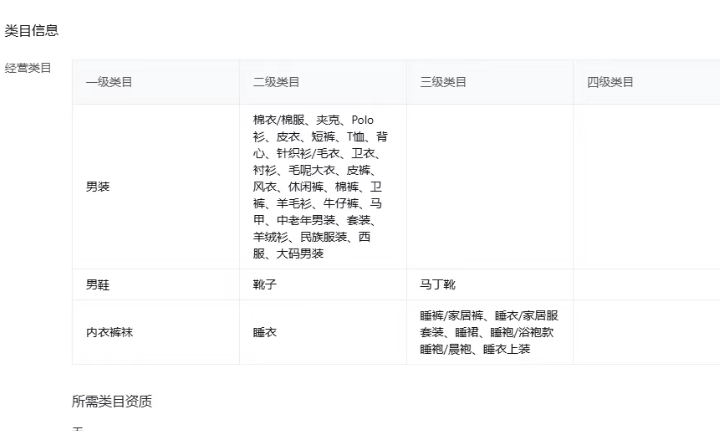Click the empty 四级类目 cell in 男鞋 row
Image resolution: width=720 pixels, height=431 pixels.
coord(646,285)
